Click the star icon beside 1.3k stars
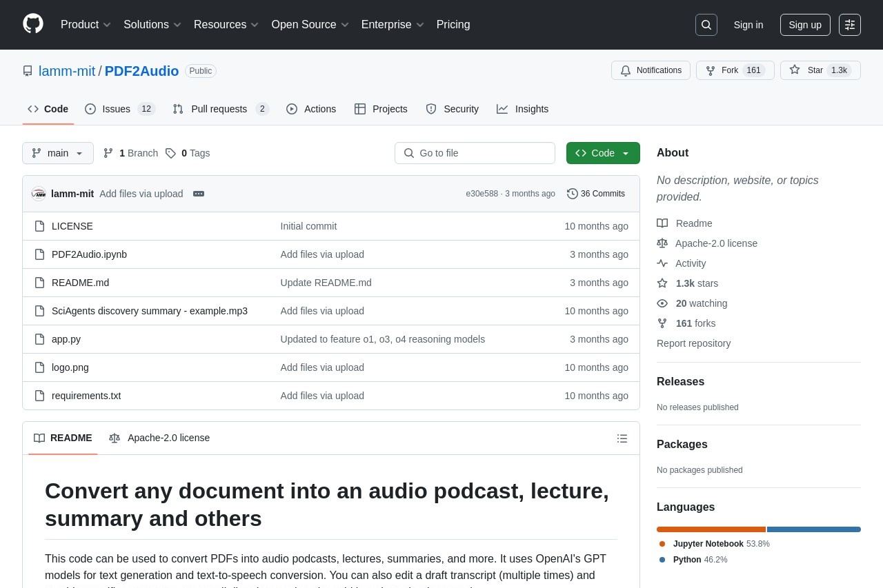The height and width of the screenshot is (588, 883). click(x=662, y=283)
